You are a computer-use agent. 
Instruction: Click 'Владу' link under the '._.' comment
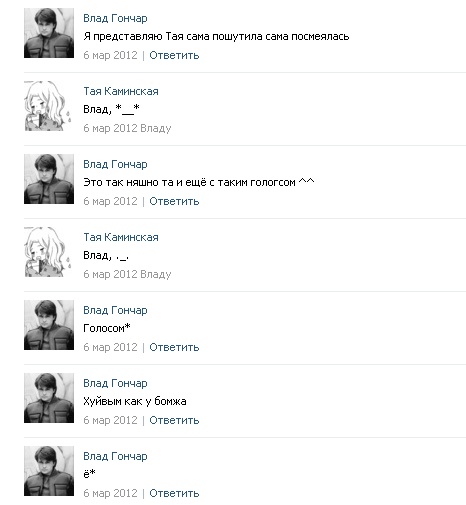point(156,274)
